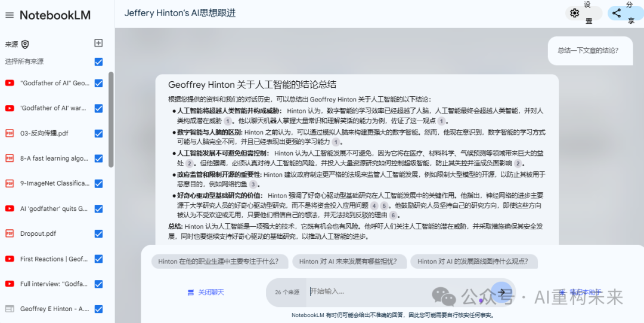This screenshot has height=323, width=644.
Task: Click citation 6 after 反驳的理由
Action: 393,216
